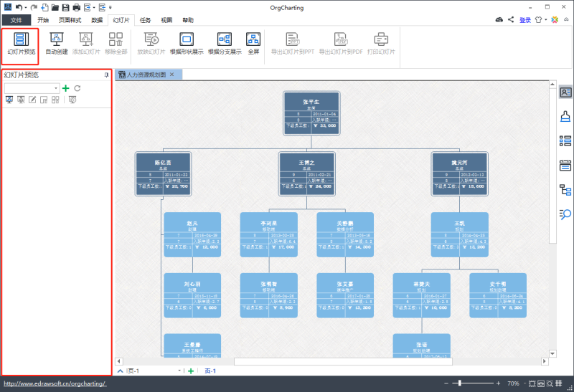Viewport: 574px width, 392px height.
Task: Close the 人力资源规划图 document tab
Action: click(x=171, y=75)
